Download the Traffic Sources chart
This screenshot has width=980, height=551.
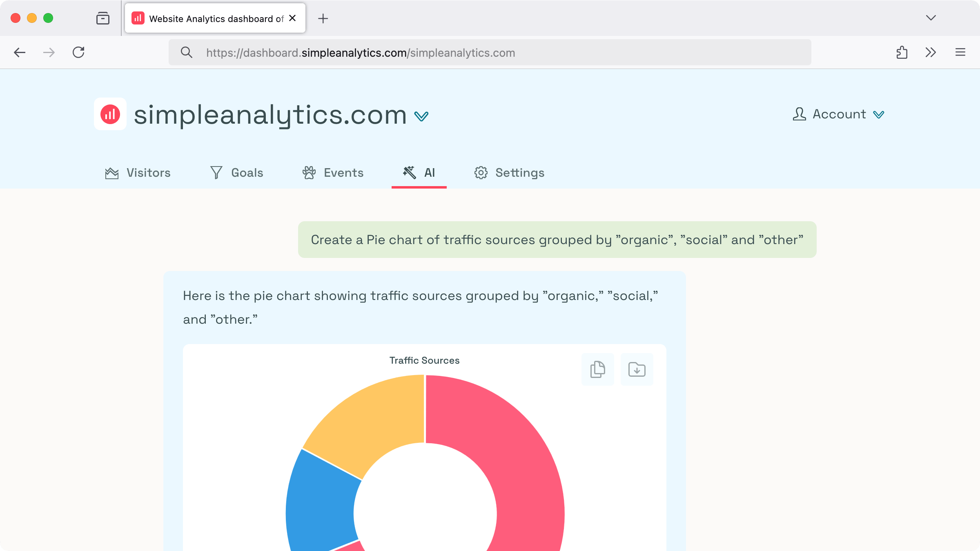tap(637, 369)
